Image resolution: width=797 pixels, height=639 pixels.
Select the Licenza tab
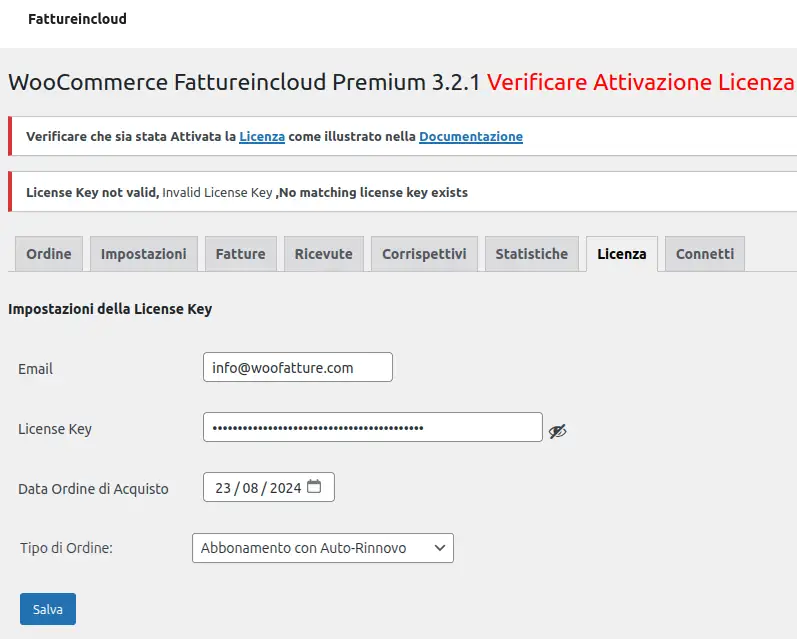coord(622,254)
